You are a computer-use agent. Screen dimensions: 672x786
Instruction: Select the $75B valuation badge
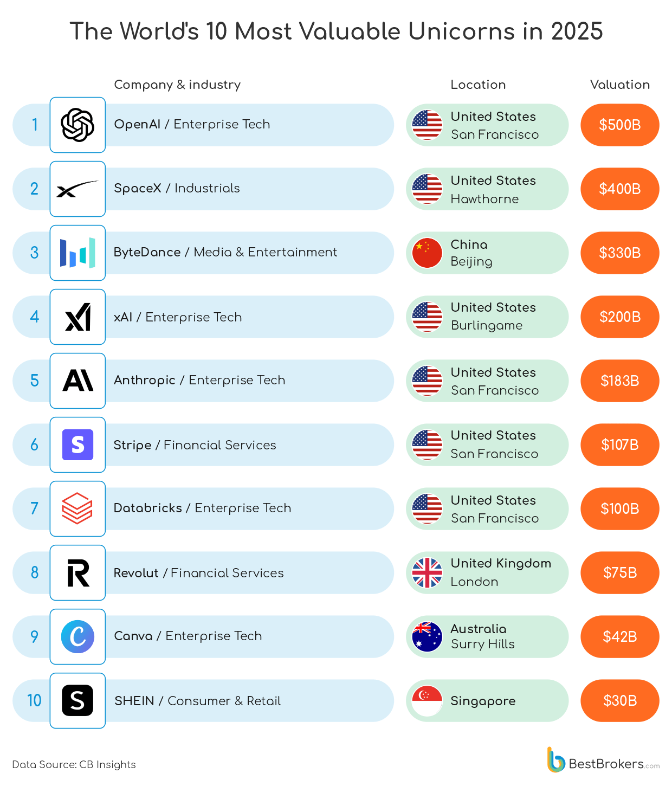point(619,572)
